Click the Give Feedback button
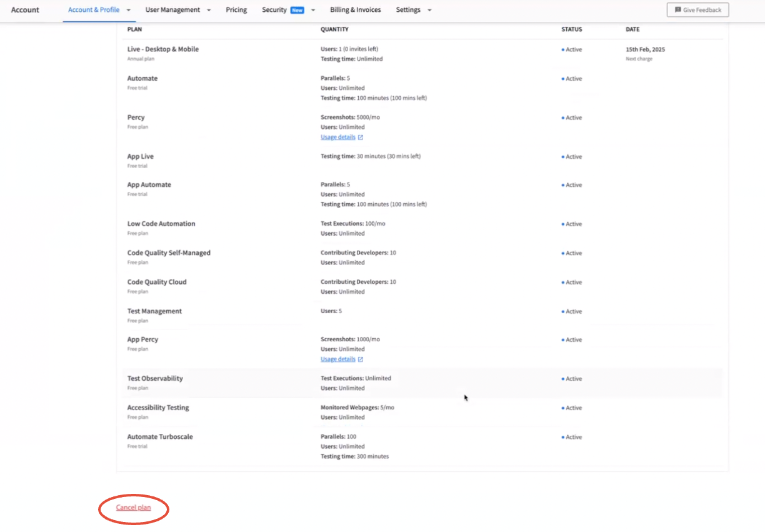Image resolution: width=765 pixels, height=532 pixels. pos(697,10)
